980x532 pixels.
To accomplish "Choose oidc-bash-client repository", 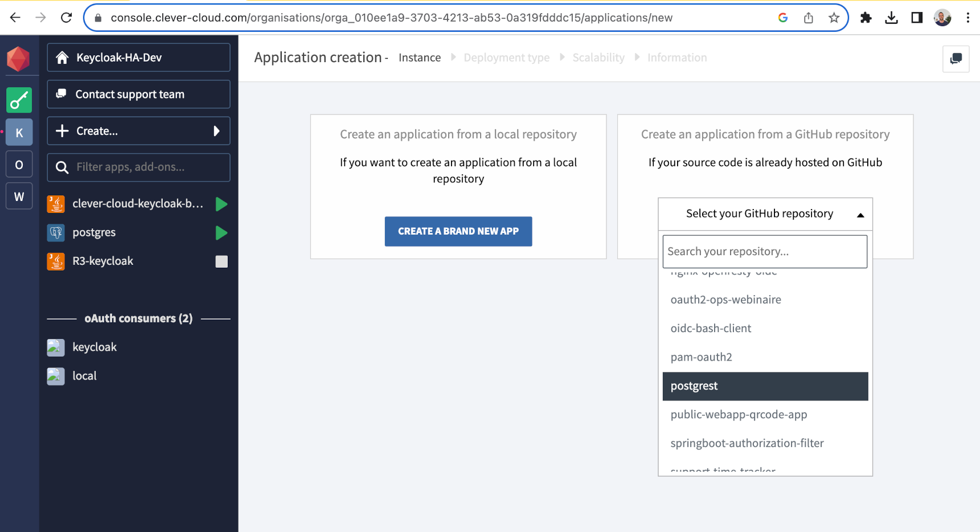I will [765, 329].
